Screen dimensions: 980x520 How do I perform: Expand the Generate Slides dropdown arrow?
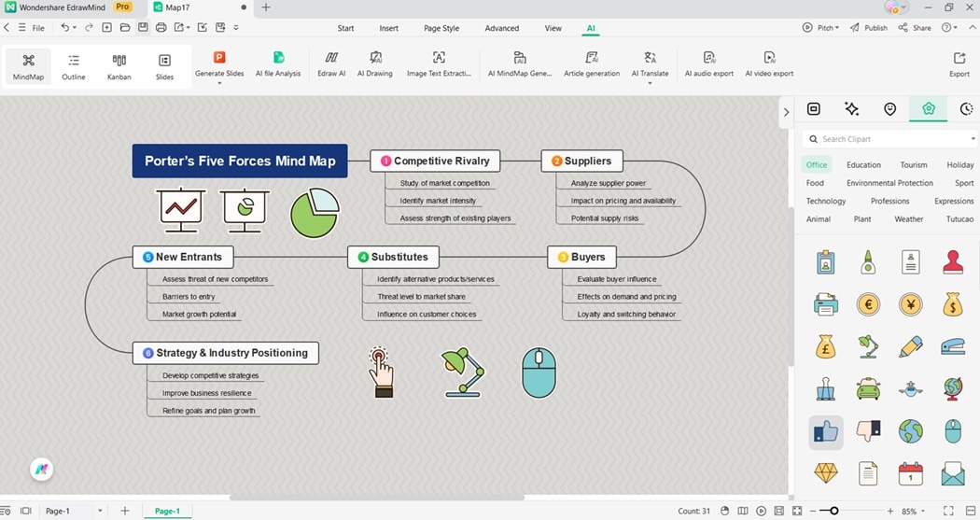[x=219, y=83]
